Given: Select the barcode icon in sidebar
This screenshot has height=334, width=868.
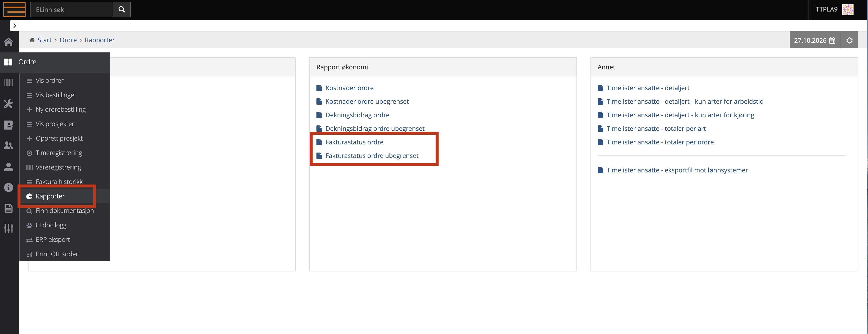Looking at the screenshot, I should coord(9,83).
